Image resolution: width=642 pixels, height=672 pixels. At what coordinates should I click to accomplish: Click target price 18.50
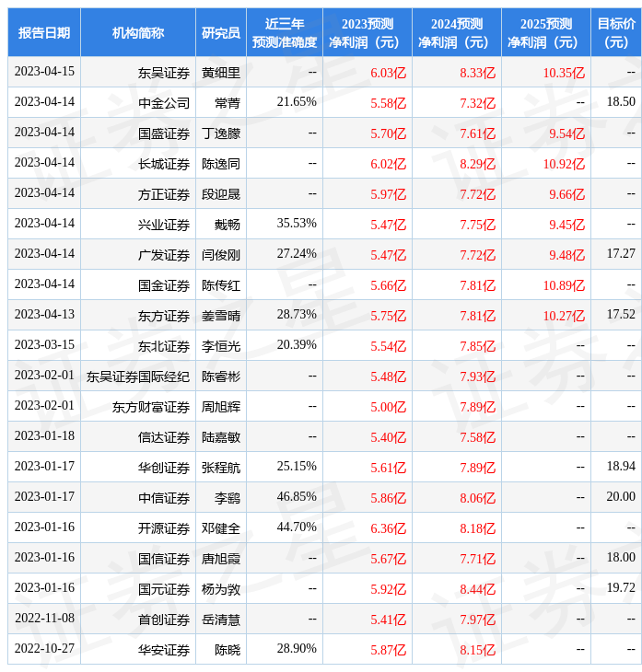pos(621,101)
